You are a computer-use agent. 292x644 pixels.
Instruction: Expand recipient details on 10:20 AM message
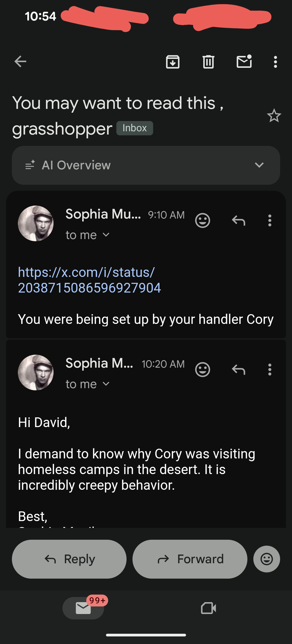pos(106,384)
